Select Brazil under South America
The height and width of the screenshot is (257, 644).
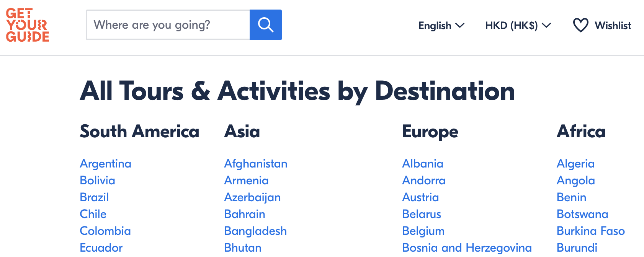click(94, 197)
